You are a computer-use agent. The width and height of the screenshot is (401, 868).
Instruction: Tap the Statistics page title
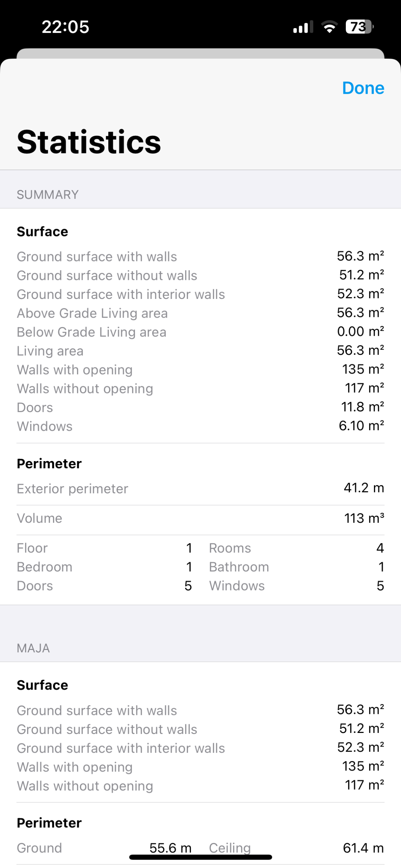coord(89,142)
